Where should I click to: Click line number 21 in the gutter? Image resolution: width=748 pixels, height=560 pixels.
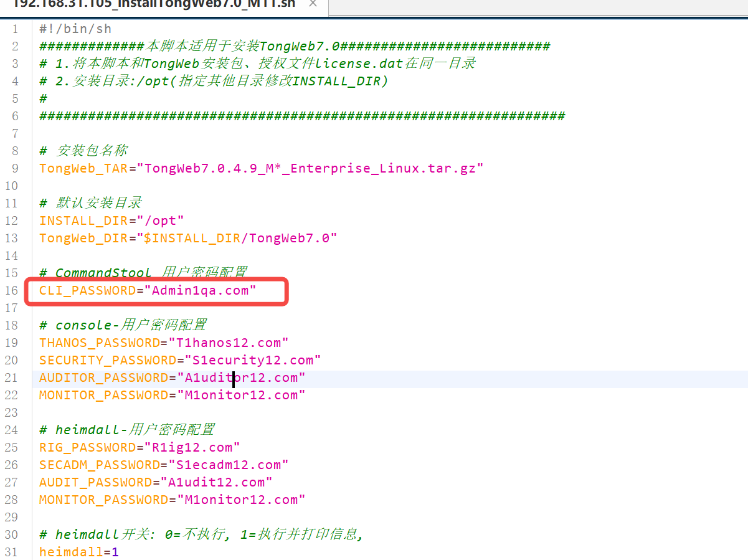point(11,377)
